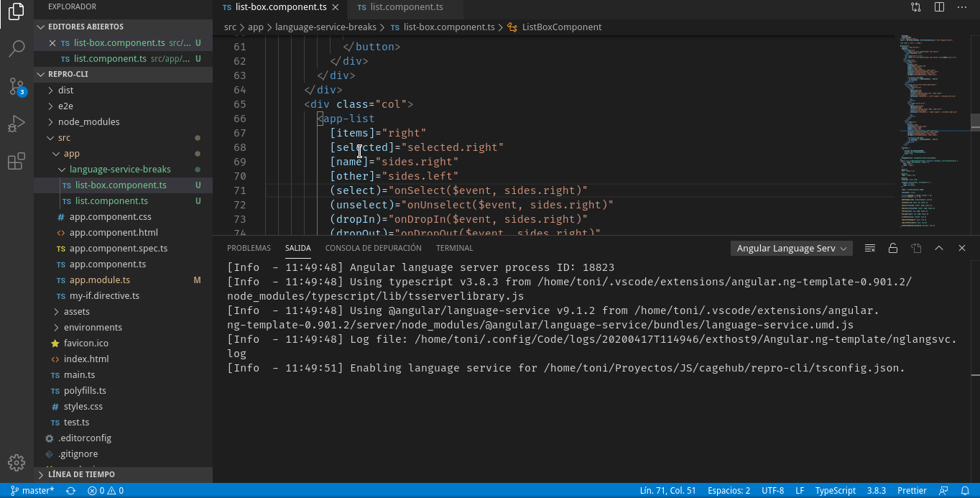Open errors and warnings count in status bar

click(106, 491)
